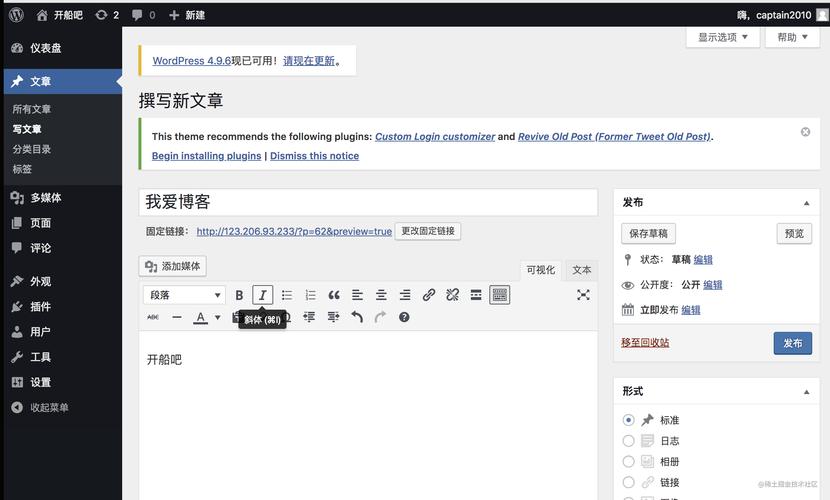The image size is (830, 500).
Task: Click 更改固定链接 button
Action: click(428, 231)
